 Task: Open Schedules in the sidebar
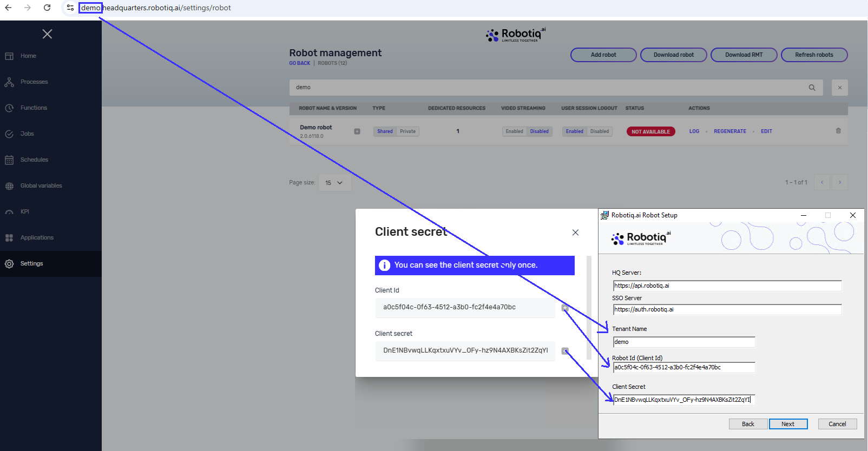[x=34, y=160]
